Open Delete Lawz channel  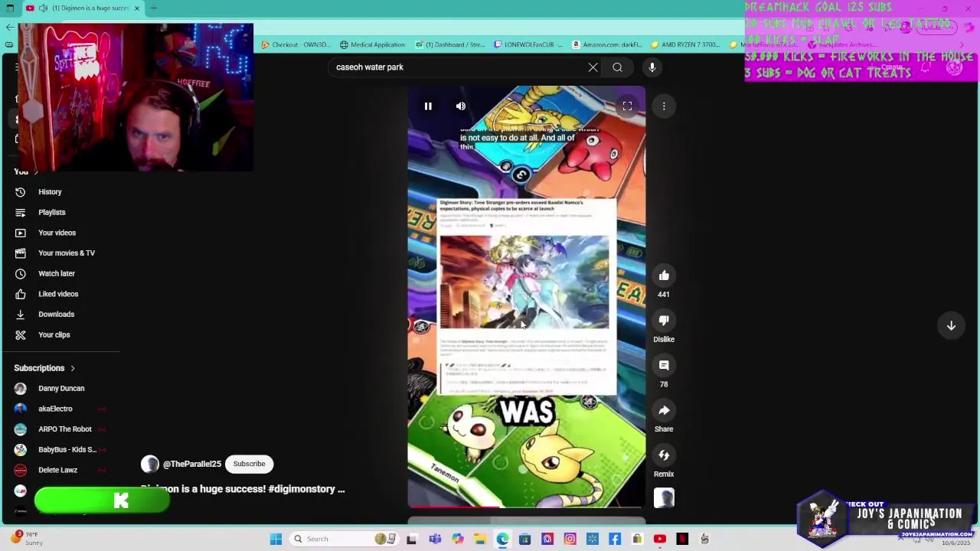point(57,471)
